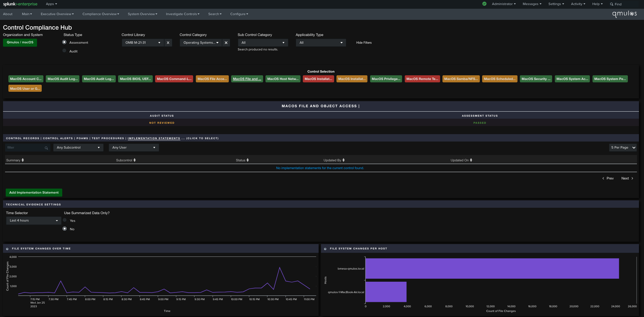Select the MacOS Account C... control
Image resolution: width=644 pixels, height=317 pixels.
pyautogui.click(x=26, y=79)
